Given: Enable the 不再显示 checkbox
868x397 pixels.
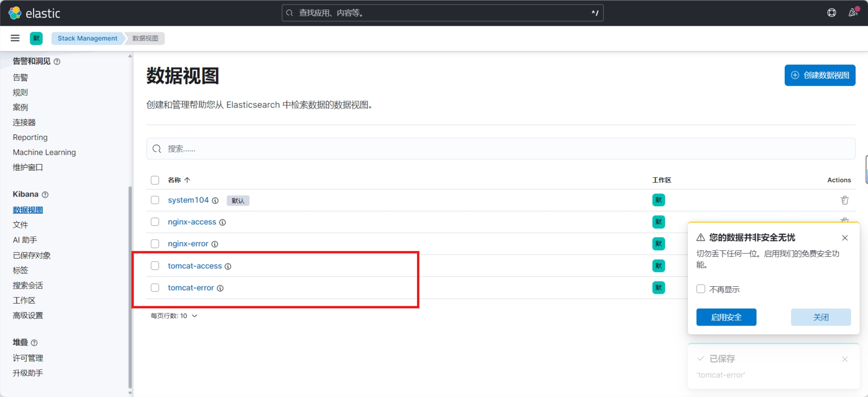Looking at the screenshot, I should pos(701,289).
